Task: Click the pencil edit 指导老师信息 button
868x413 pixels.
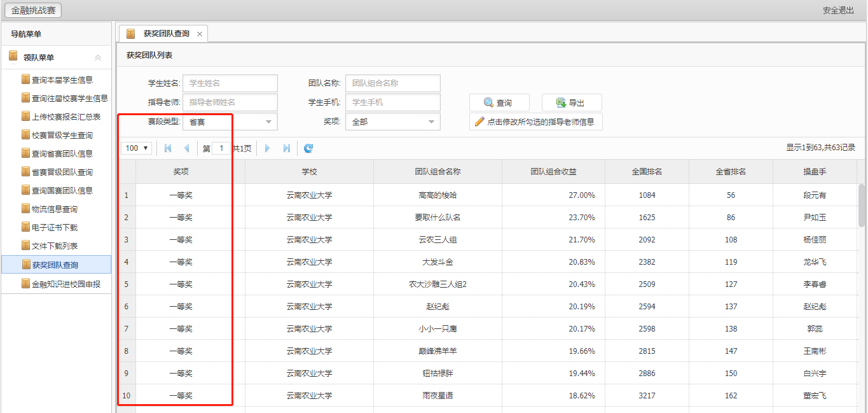Action: (535, 122)
